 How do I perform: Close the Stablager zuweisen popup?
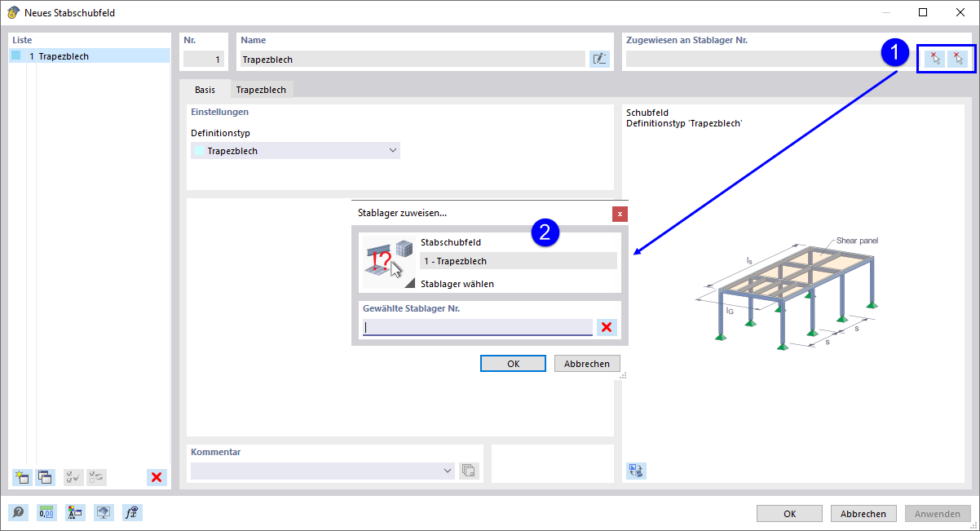[620, 214]
